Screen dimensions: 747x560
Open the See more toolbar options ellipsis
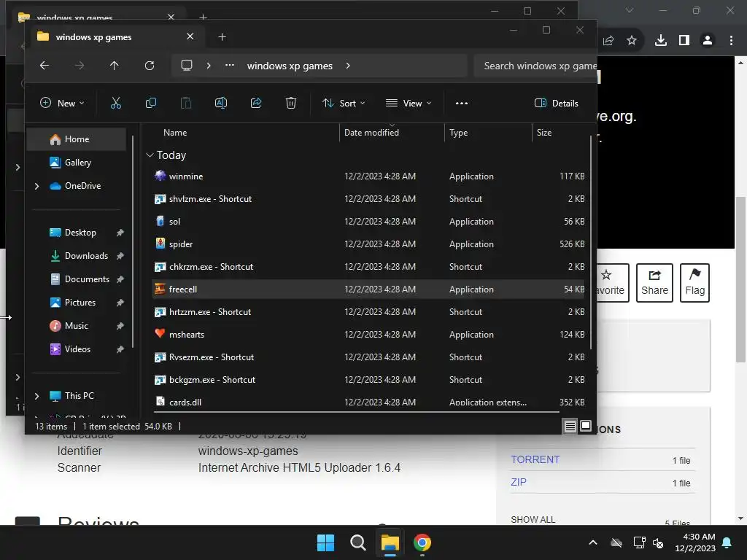[461, 104]
